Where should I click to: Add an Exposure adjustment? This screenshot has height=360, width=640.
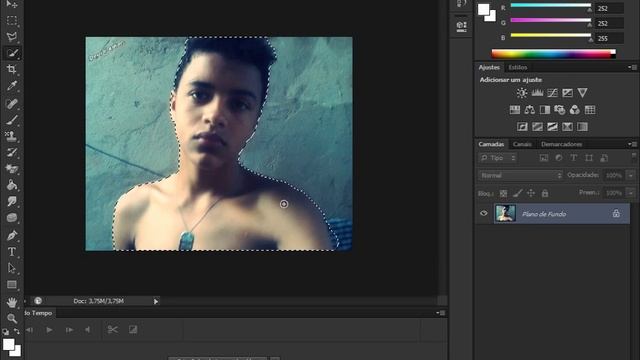point(567,93)
